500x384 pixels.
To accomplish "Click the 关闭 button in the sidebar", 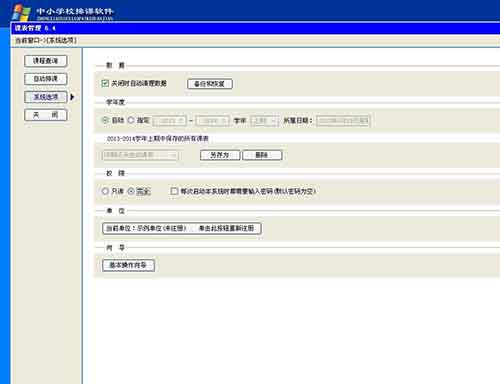I will (x=46, y=115).
